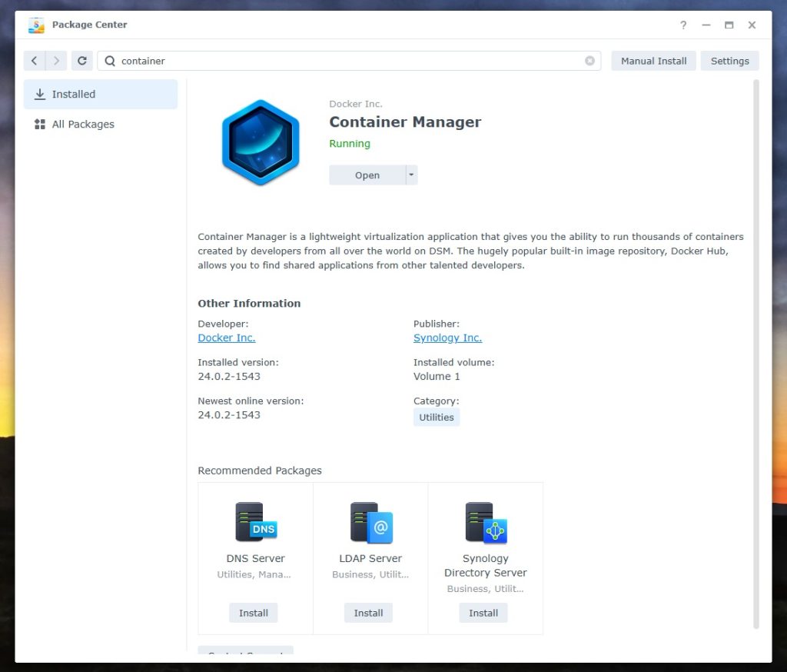Switch to All Packages in sidebar
Screen dimensions: 787x672
click(101, 124)
